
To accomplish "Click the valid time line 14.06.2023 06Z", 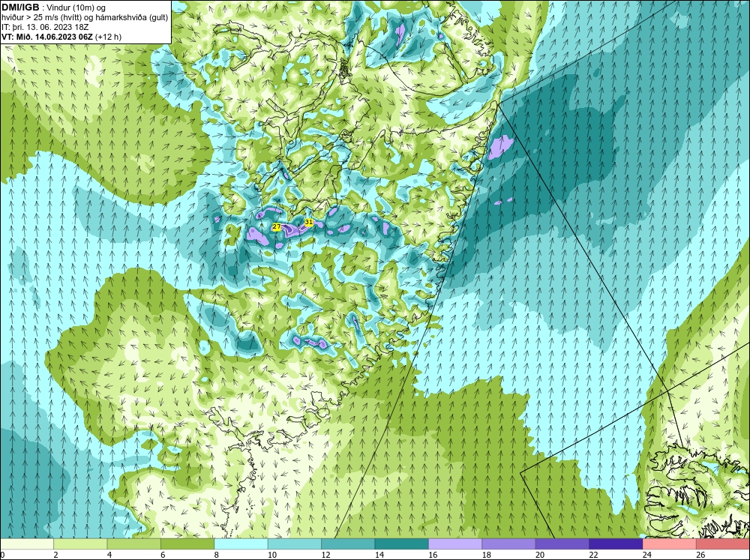I will (61, 37).
